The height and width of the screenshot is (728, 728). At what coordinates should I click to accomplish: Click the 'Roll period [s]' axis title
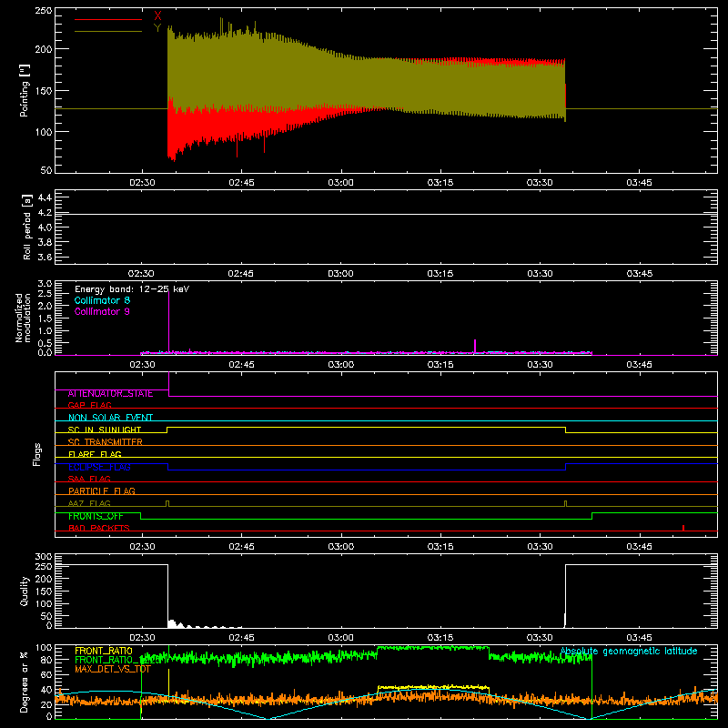(x=27, y=227)
